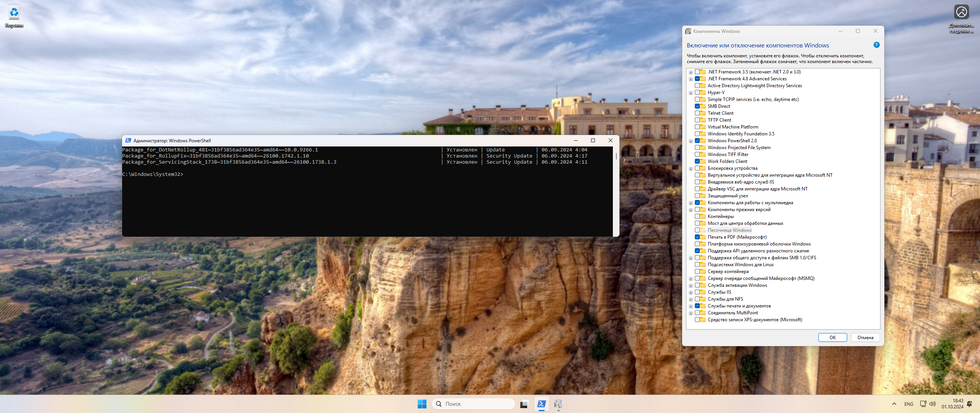980x413 pixels.
Task: Expand the Hyper-V tree node
Action: coord(691,93)
